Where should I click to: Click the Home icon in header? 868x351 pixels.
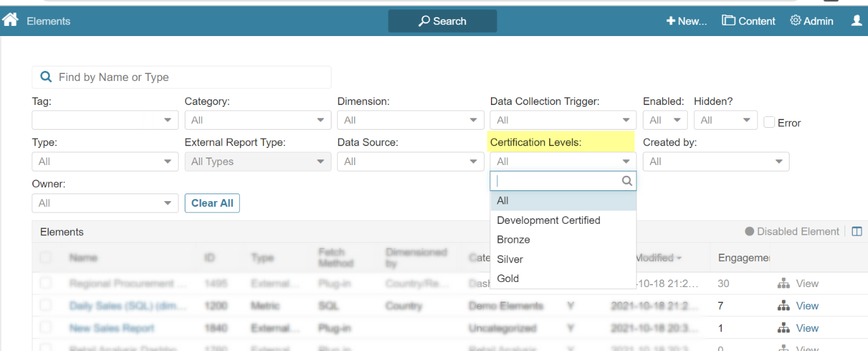[x=10, y=20]
